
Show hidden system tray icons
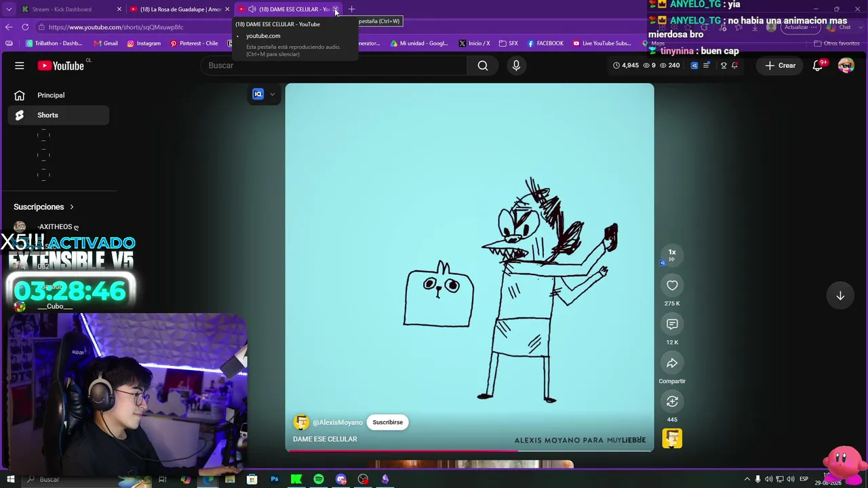(x=747, y=479)
